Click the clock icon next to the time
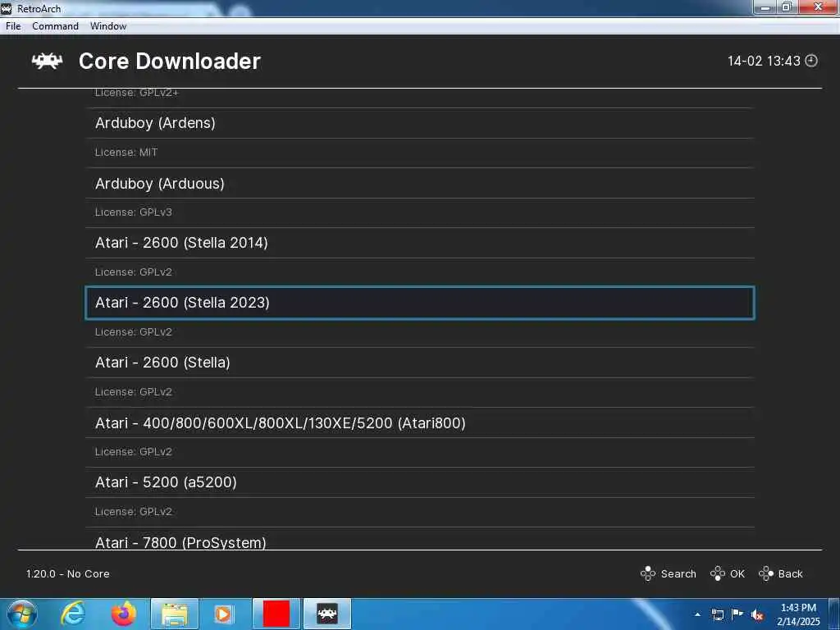Image resolution: width=840 pixels, height=630 pixels. click(811, 61)
